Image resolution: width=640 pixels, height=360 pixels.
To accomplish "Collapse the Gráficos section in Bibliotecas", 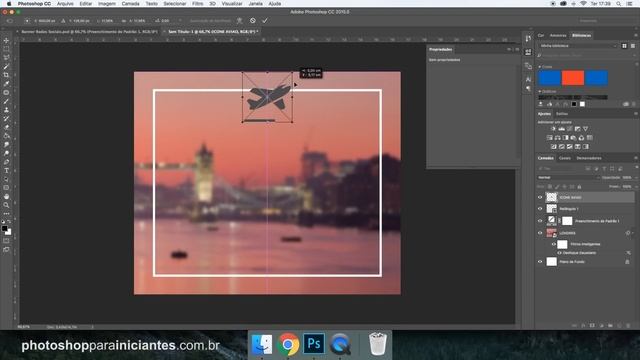I will coord(540,92).
